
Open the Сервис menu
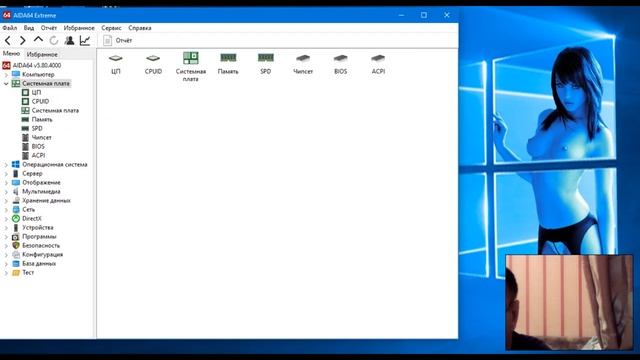111,28
